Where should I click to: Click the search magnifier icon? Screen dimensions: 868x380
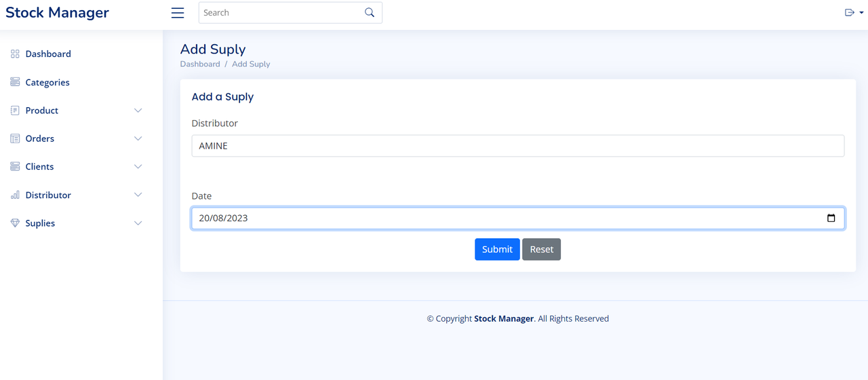[370, 13]
